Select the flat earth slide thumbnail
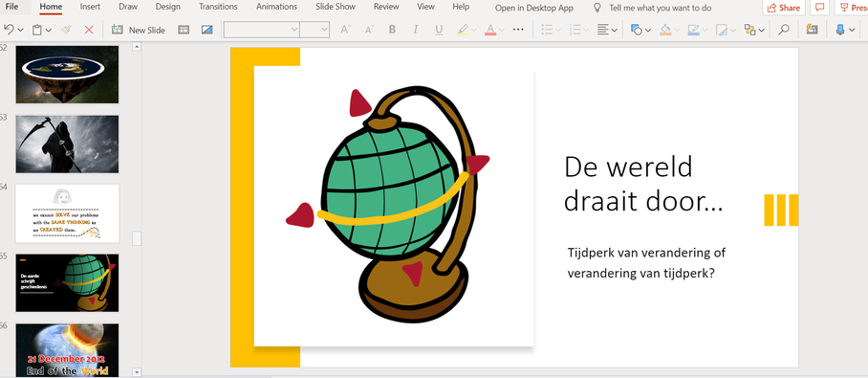 click(67, 75)
